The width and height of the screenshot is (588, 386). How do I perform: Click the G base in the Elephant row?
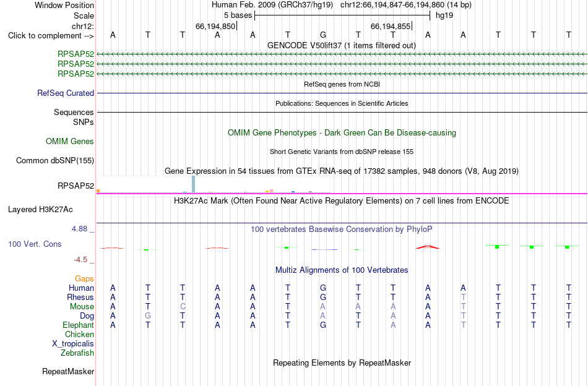coord(323,325)
